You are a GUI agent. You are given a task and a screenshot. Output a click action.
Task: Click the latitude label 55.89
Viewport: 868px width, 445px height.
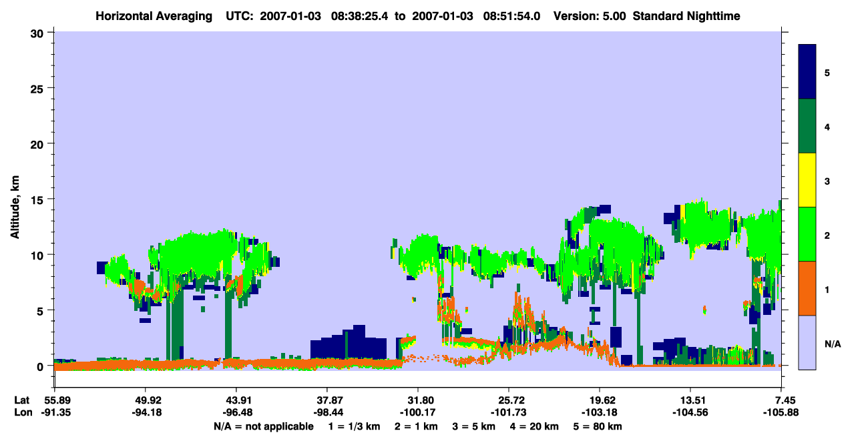(55, 400)
